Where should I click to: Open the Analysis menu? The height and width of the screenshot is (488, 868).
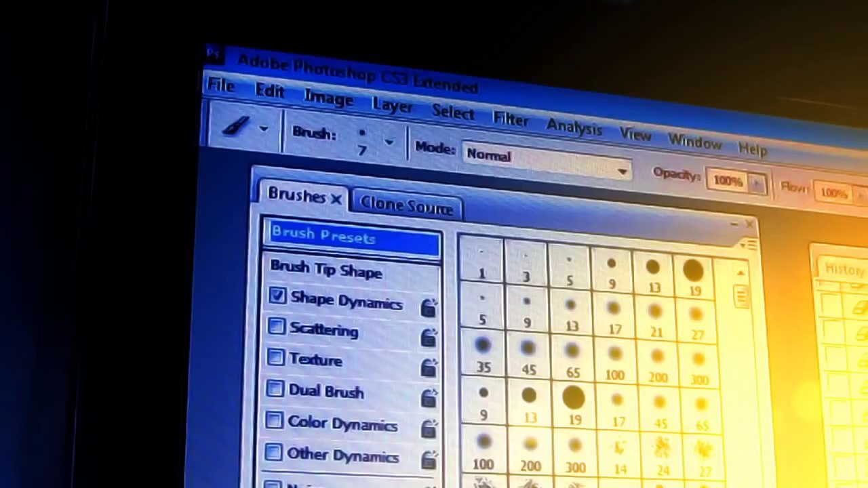(574, 127)
